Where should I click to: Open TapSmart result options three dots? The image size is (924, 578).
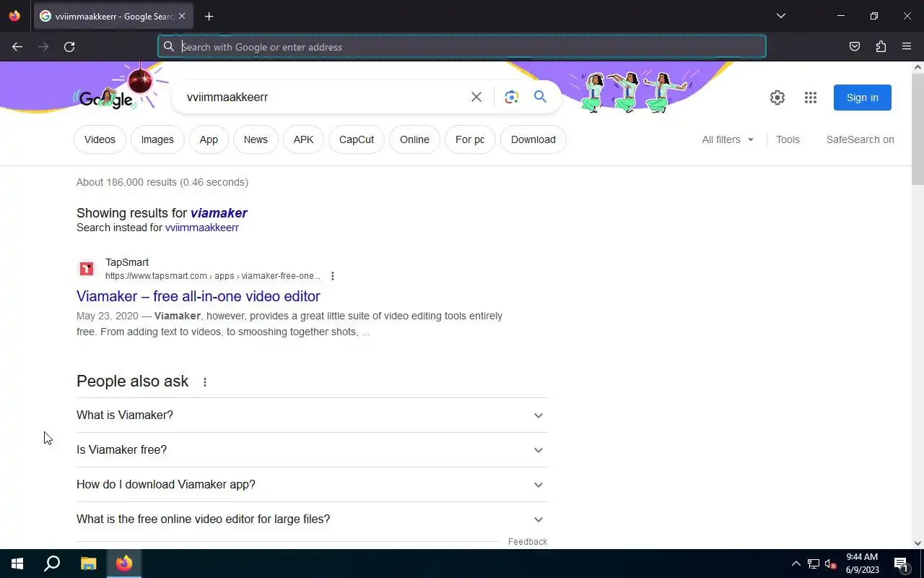(333, 276)
